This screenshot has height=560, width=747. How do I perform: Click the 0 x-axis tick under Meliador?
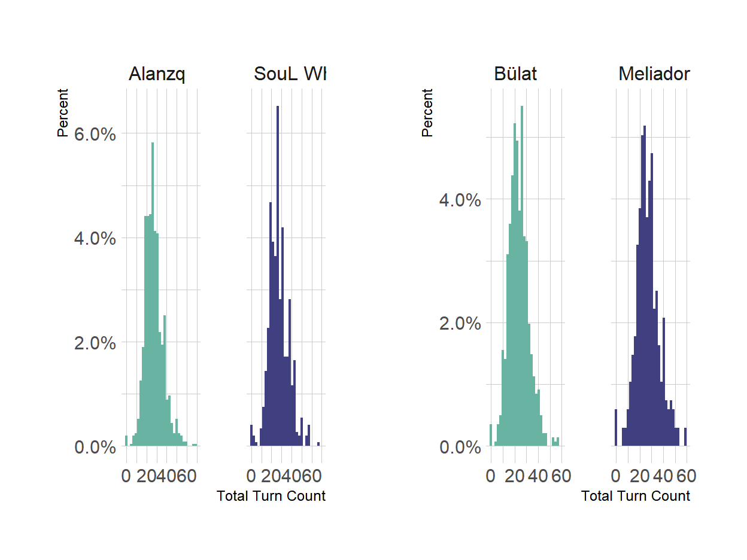[616, 476]
